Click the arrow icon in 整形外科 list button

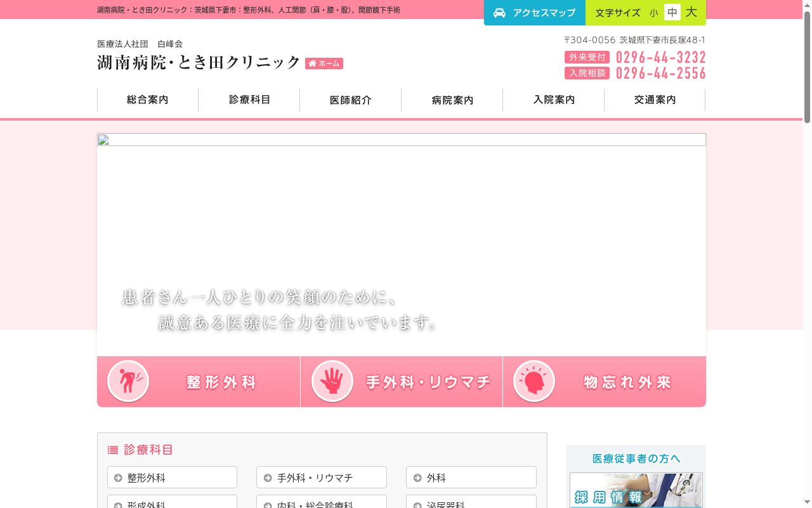(118, 478)
